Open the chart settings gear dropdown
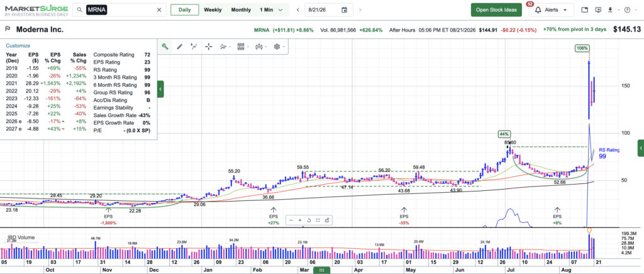 (279, 47)
